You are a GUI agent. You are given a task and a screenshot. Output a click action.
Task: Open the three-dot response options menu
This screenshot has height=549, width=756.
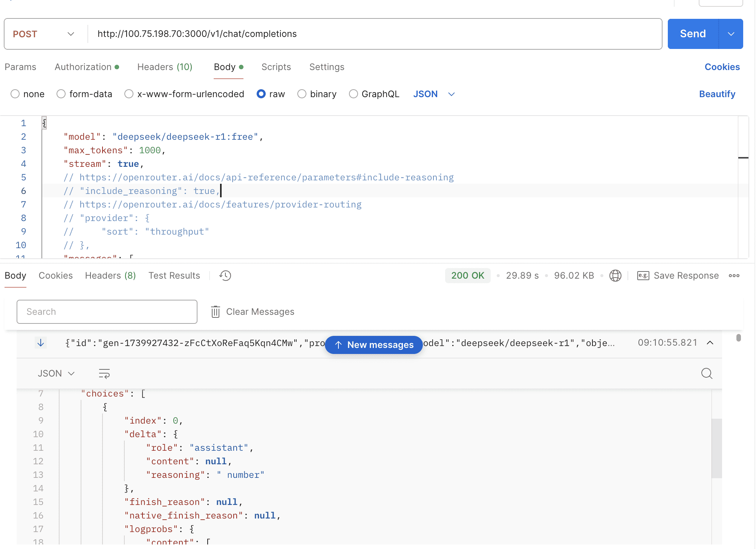point(734,276)
